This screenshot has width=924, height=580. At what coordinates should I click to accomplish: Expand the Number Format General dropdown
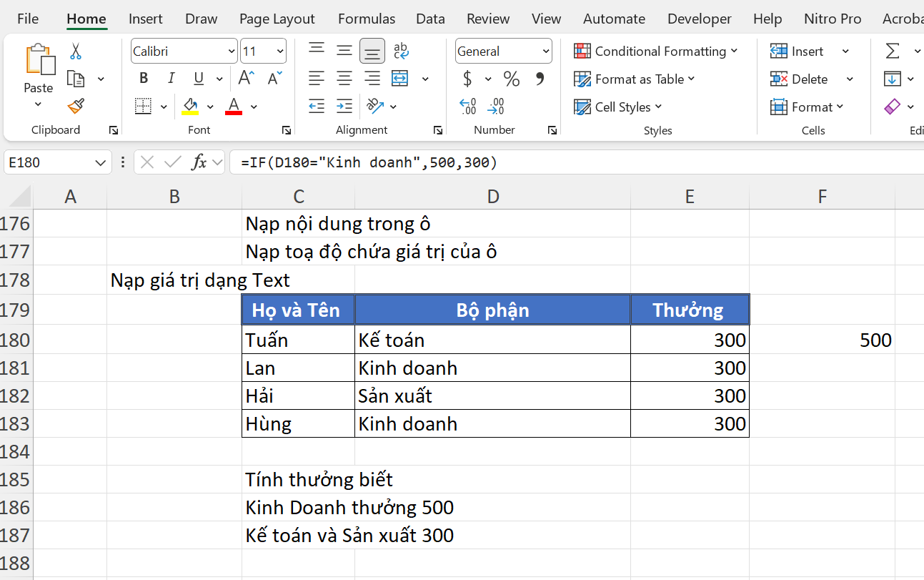(546, 51)
